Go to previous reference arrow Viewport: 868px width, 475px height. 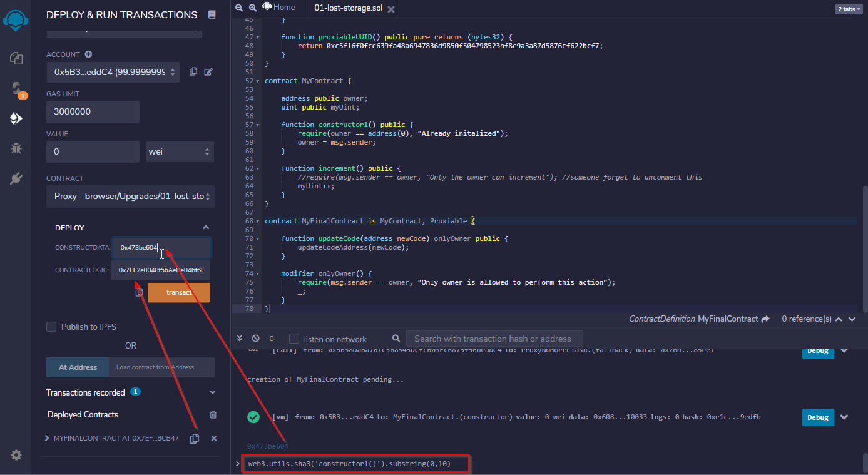click(x=839, y=319)
